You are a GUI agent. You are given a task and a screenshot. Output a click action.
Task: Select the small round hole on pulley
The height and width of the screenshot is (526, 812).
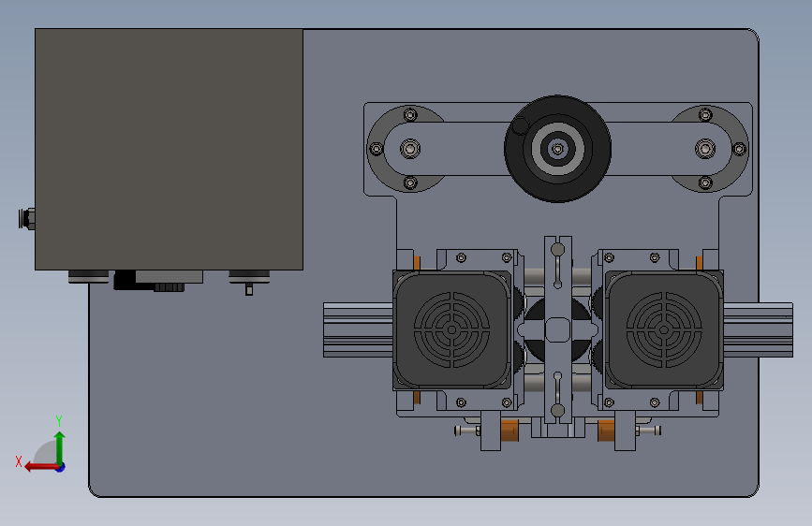pyautogui.click(x=520, y=125)
